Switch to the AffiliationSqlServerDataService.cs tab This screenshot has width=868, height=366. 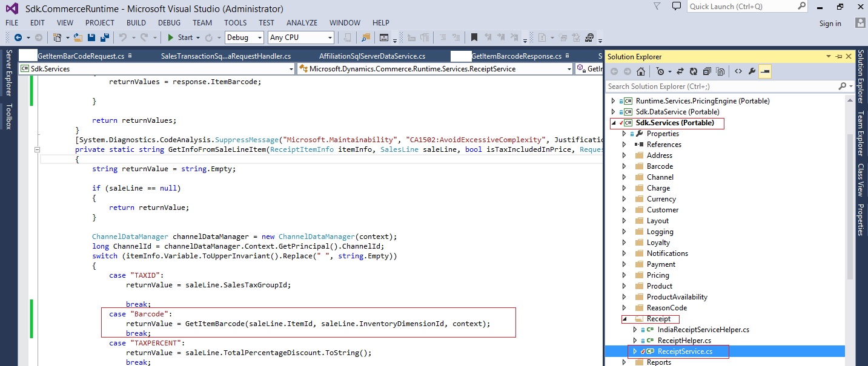372,56
